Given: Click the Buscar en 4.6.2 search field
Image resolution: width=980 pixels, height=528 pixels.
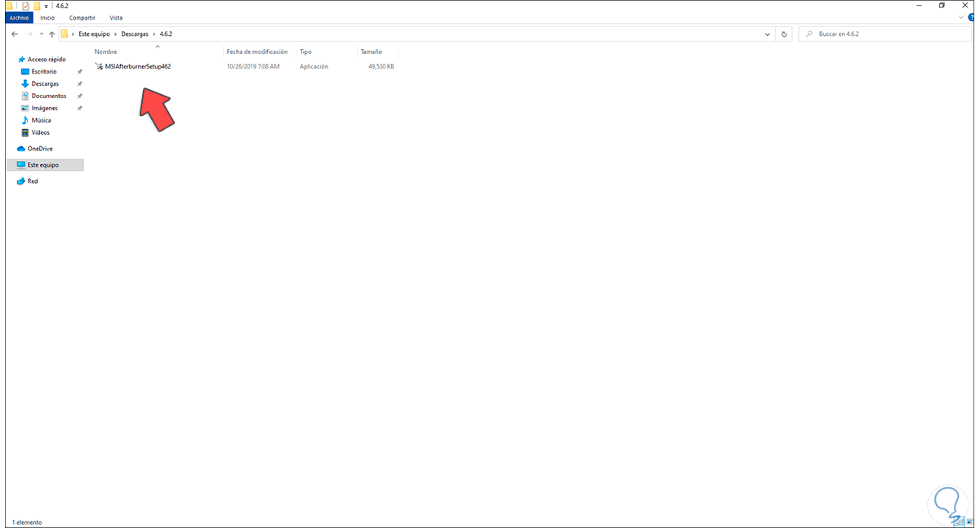Looking at the screenshot, I should click(885, 34).
